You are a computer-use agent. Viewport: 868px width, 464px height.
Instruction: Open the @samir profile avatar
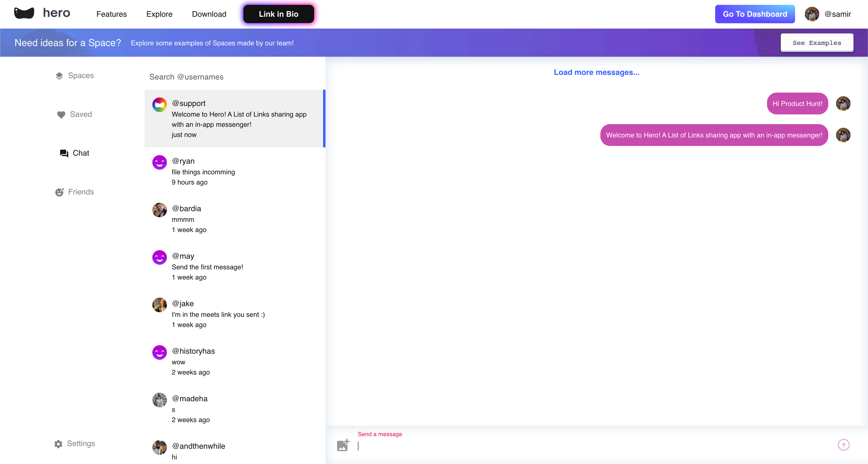pos(812,14)
